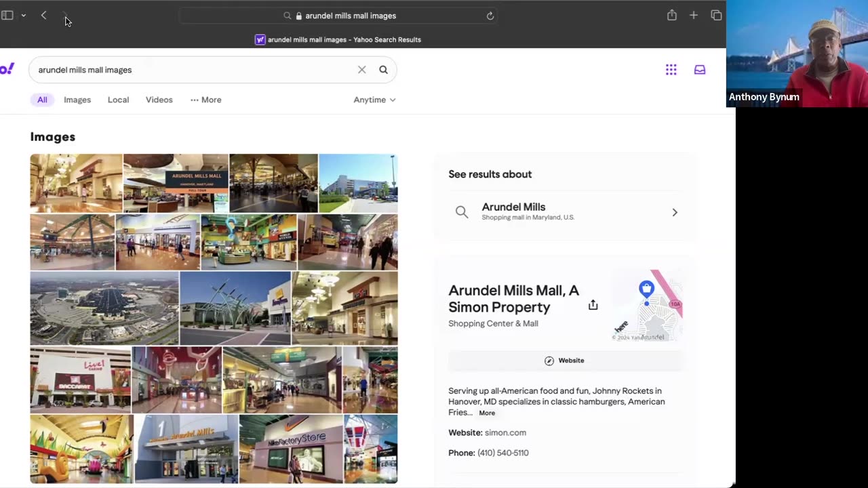Image resolution: width=868 pixels, height=488 pixels.
Task: Share the Arundel Mills Mall listing
Action: click(593, 305)
